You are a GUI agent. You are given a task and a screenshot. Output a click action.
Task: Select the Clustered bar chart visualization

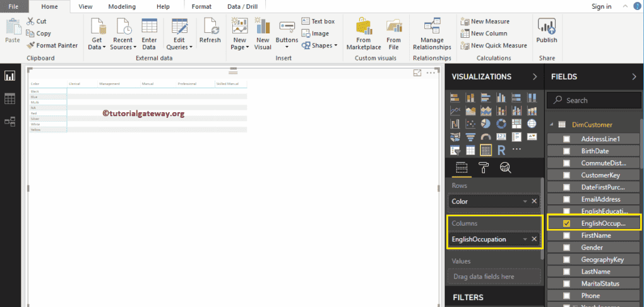pyautogui.click(x=486, y=98)
